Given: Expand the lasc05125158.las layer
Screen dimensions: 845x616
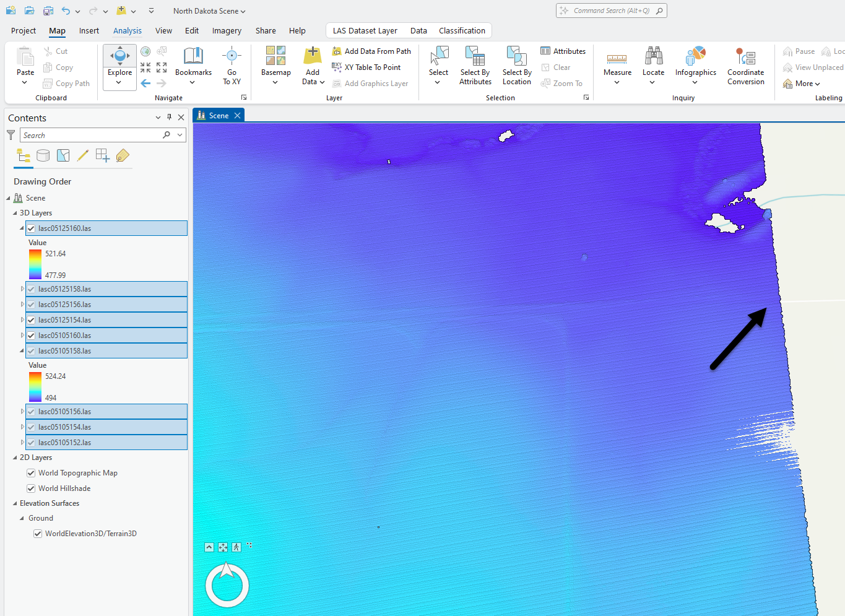Looking at the screenshot, I should [22, 289].
